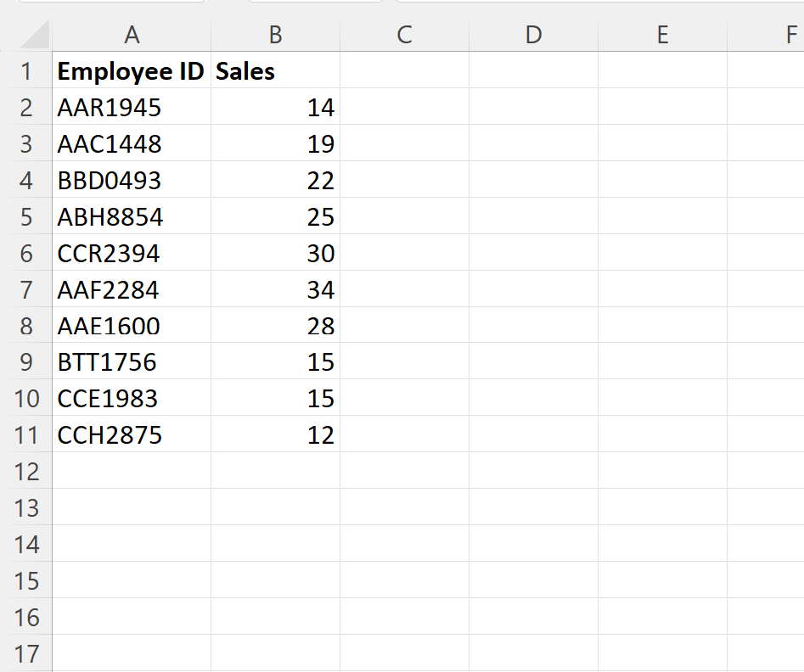Select column A header
804x672 pixels.
click(x=132, y=35)
